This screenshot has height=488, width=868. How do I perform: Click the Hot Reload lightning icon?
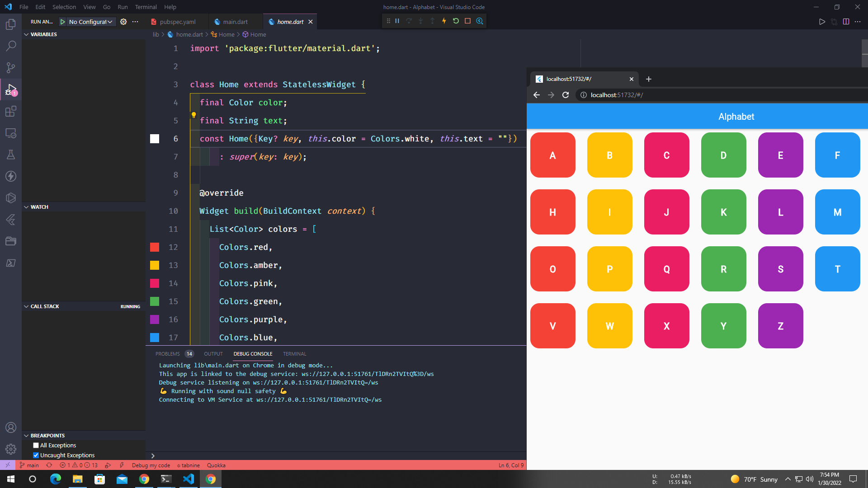click(444, 21)
